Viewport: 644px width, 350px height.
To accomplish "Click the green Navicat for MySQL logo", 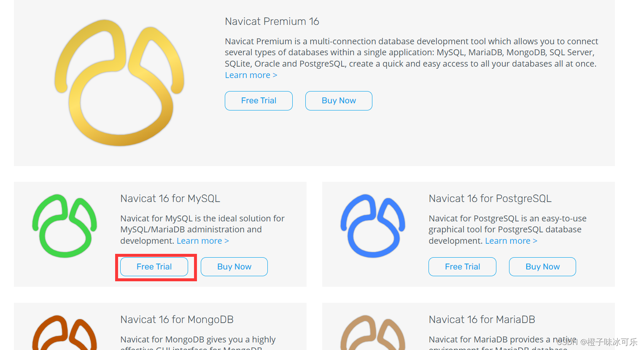I will (x=64, y=226).
